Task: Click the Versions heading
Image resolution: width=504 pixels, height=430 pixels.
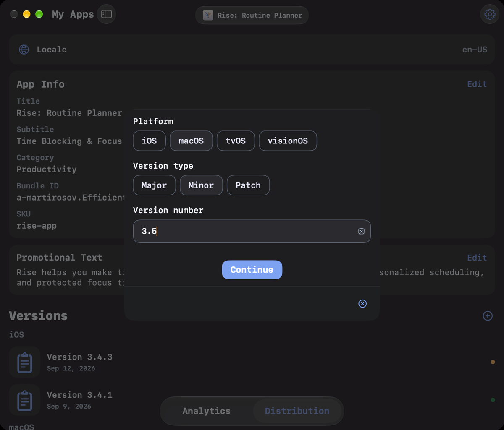Action: (x=38, y=315)
